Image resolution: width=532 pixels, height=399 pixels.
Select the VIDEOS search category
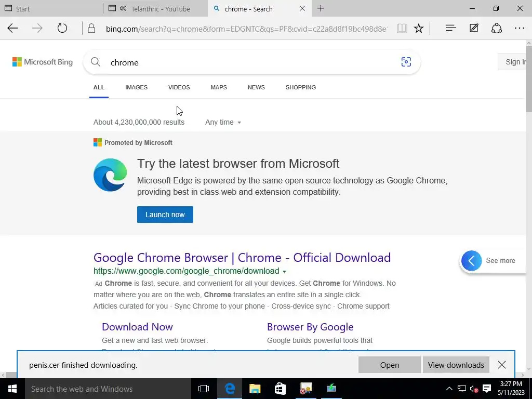(179, 87)
